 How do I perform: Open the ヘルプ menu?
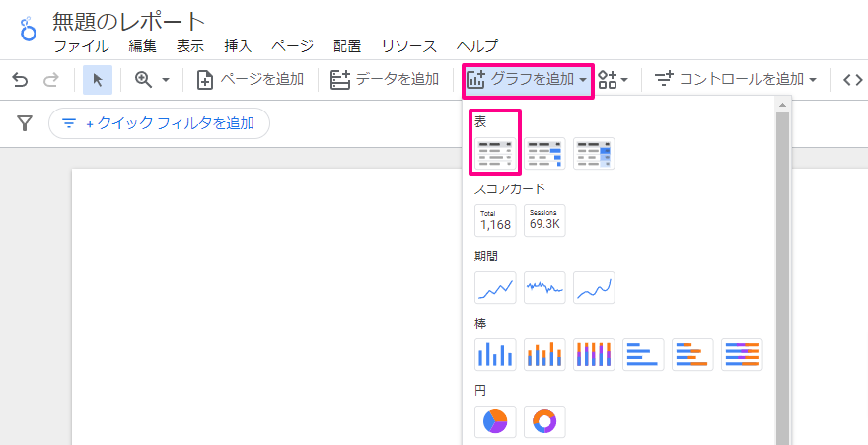(x=477, y=47)
